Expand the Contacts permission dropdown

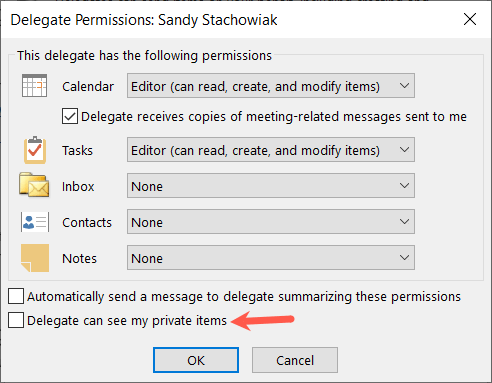[x=271, y=222]
